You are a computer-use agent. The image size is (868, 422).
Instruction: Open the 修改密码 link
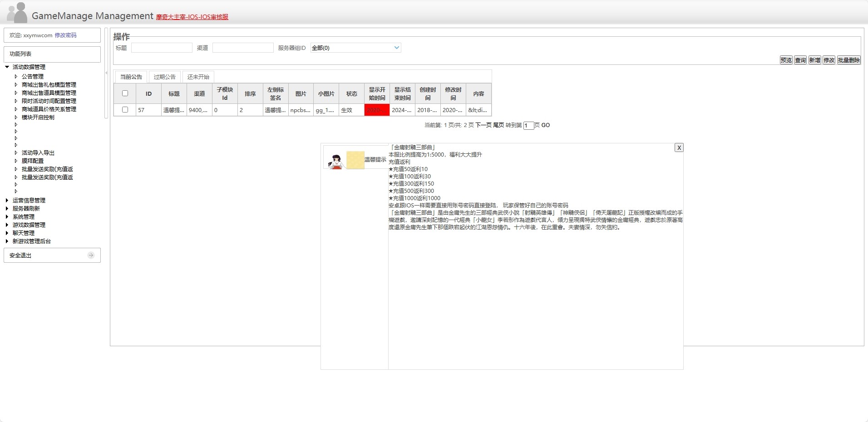[66, 35]
